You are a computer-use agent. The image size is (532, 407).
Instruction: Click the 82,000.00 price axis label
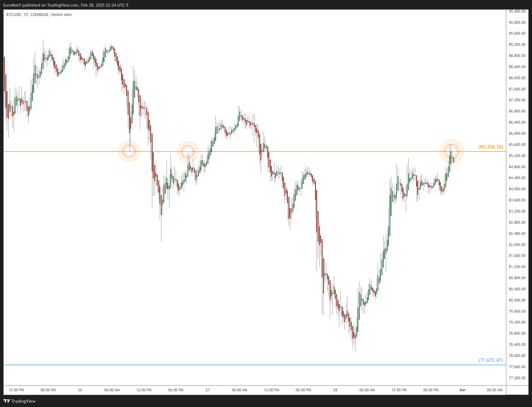(517, 245)
